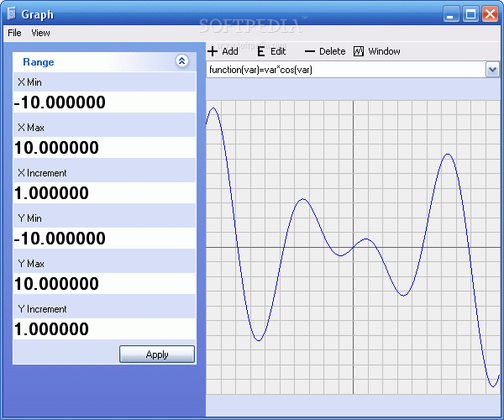Maximize the Graph window

point(471,13)
